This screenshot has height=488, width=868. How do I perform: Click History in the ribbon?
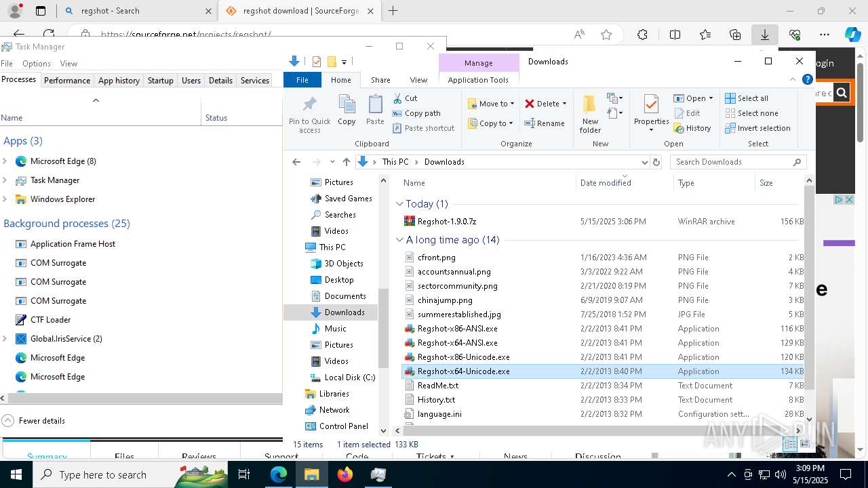pyautogui.click(x=692, y=128)
